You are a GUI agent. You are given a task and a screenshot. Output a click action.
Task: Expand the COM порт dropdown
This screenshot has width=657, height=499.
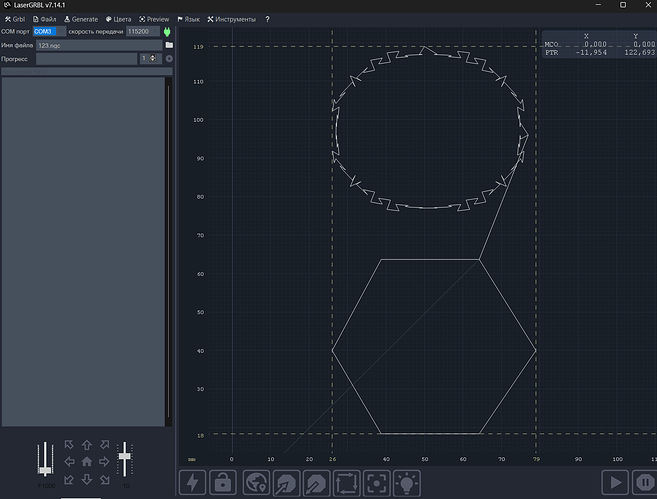point(62,31)
